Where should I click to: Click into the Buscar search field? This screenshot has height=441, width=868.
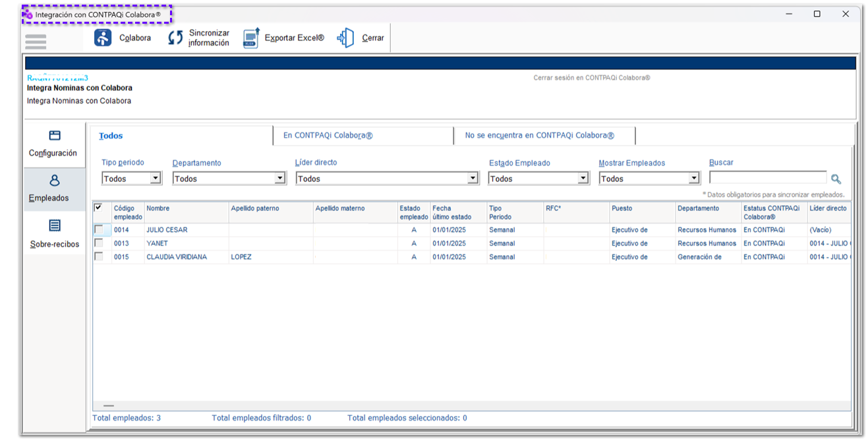pyautogui.click(x=768, y=177)
